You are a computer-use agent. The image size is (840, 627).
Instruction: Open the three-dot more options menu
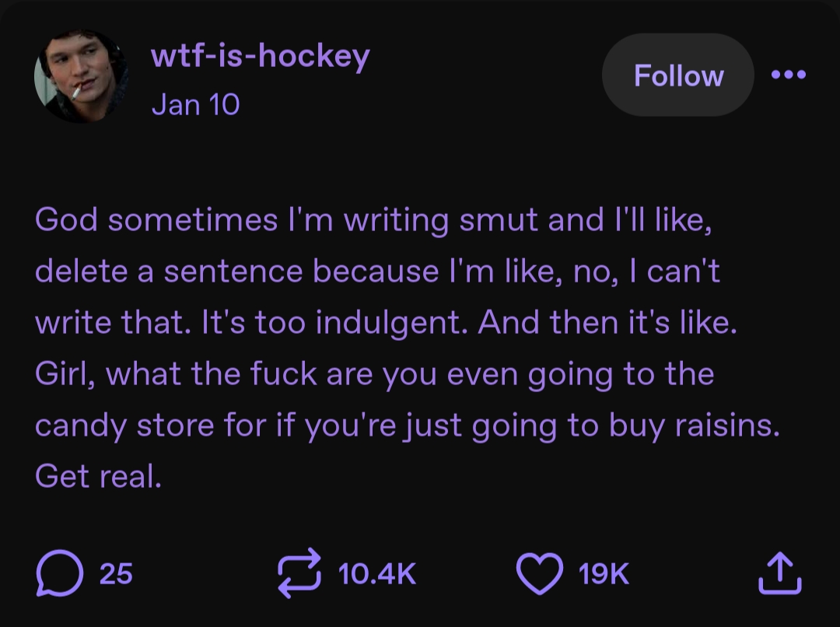point(789,75)
